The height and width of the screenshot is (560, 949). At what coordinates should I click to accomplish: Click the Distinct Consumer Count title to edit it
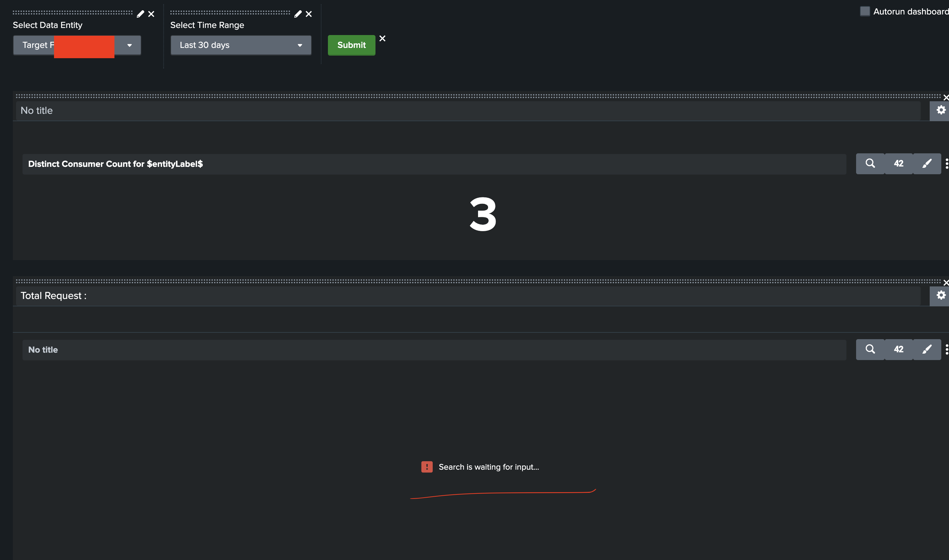coord(115,164)
